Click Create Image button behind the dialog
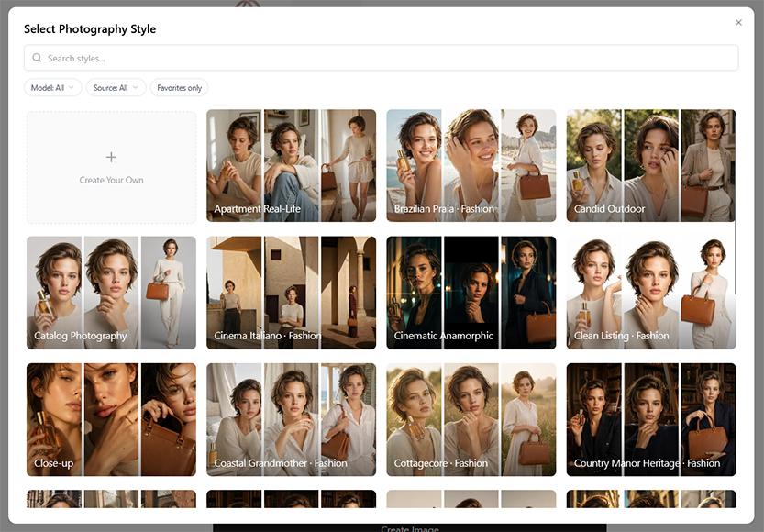Image resolution: width=764 pixels, height=532 pixels. point(410,528)
